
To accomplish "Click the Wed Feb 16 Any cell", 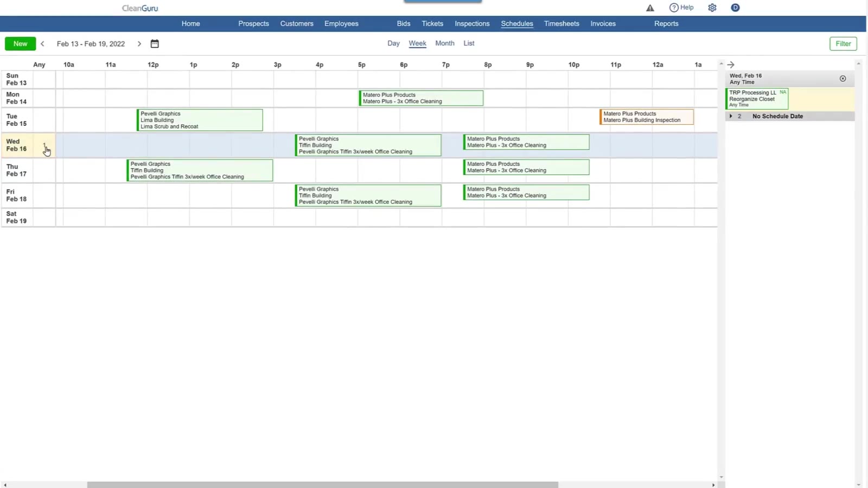I will (x=44, y=145).
